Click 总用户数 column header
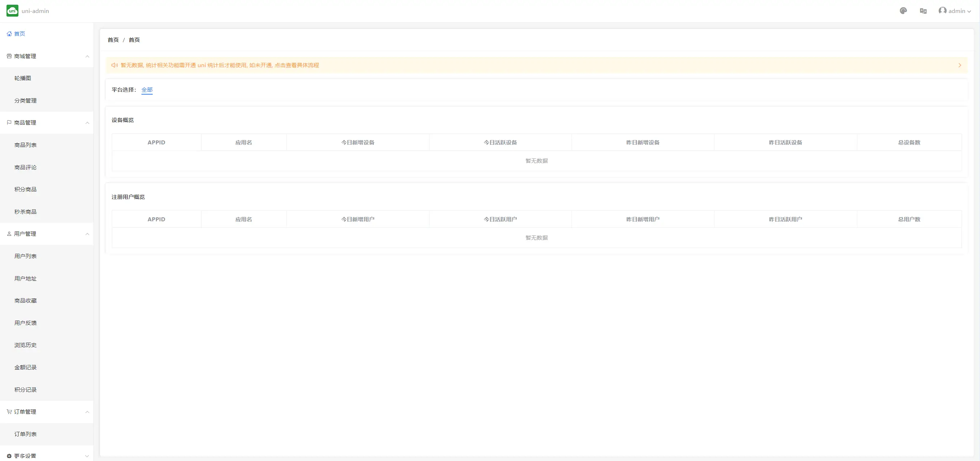The height and width of the screenshot is (461, 980). (x=909, y=219)
